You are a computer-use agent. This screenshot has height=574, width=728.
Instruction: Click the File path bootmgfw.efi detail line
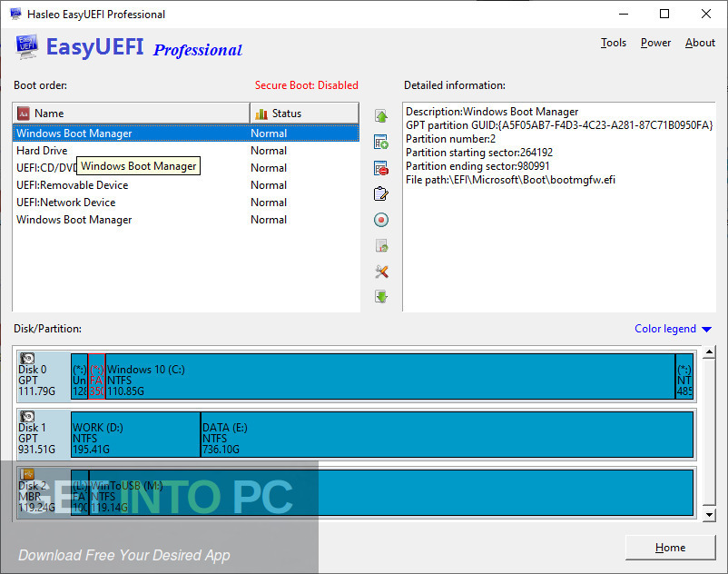[510, 180]
